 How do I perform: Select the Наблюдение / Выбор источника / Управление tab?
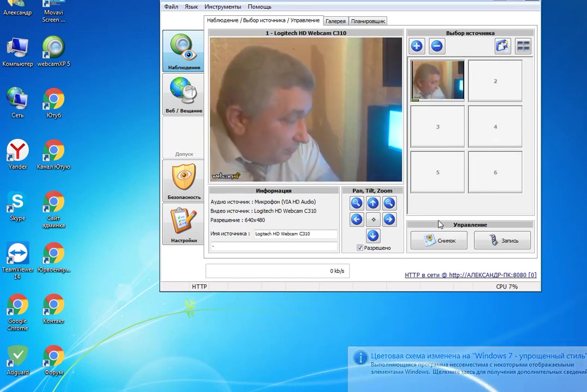pos(263,20)
